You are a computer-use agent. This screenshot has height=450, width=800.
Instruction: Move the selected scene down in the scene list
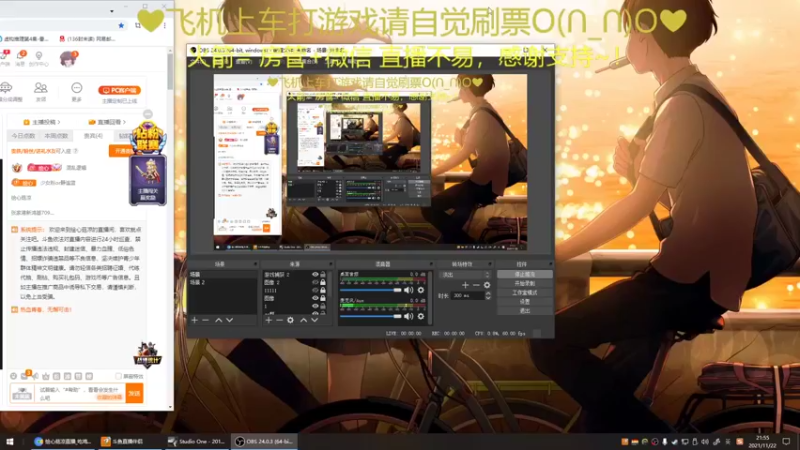230,320
